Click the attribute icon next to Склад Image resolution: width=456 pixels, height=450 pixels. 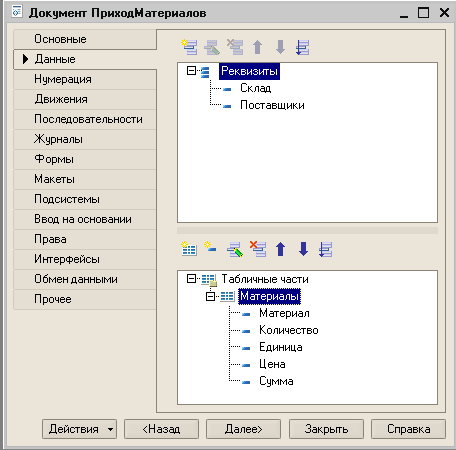point(227,89)
